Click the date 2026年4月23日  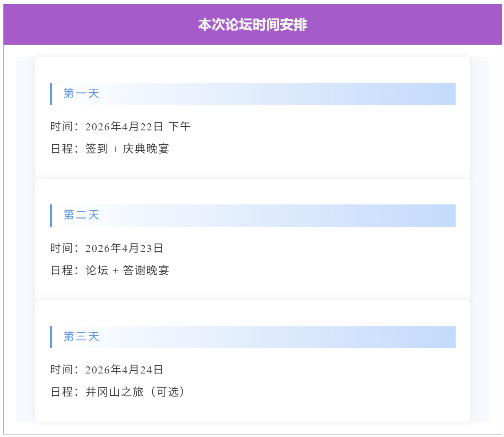click(x=124, y=248)
